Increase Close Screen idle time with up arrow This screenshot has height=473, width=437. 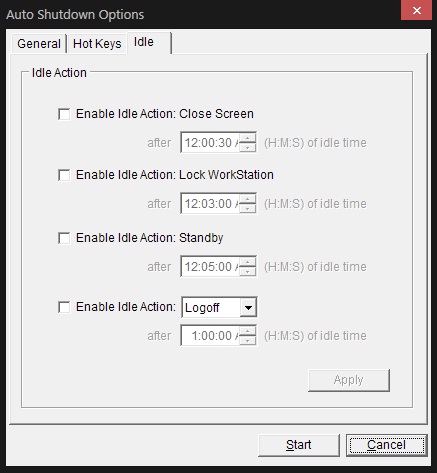pos(248,138)
